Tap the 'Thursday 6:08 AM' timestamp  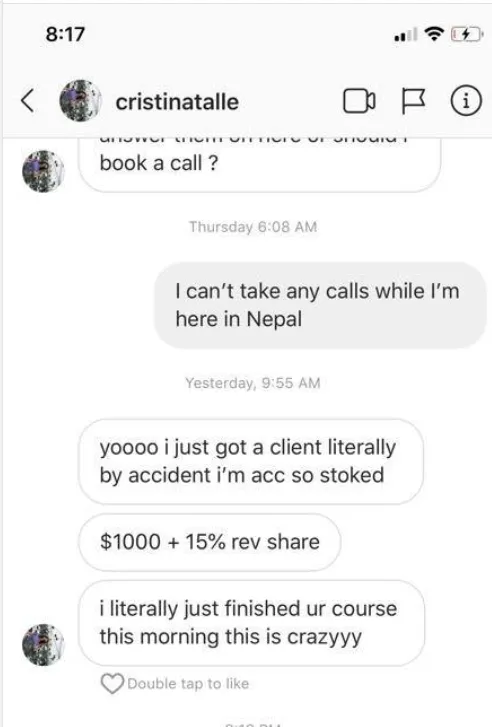point(253,227)
